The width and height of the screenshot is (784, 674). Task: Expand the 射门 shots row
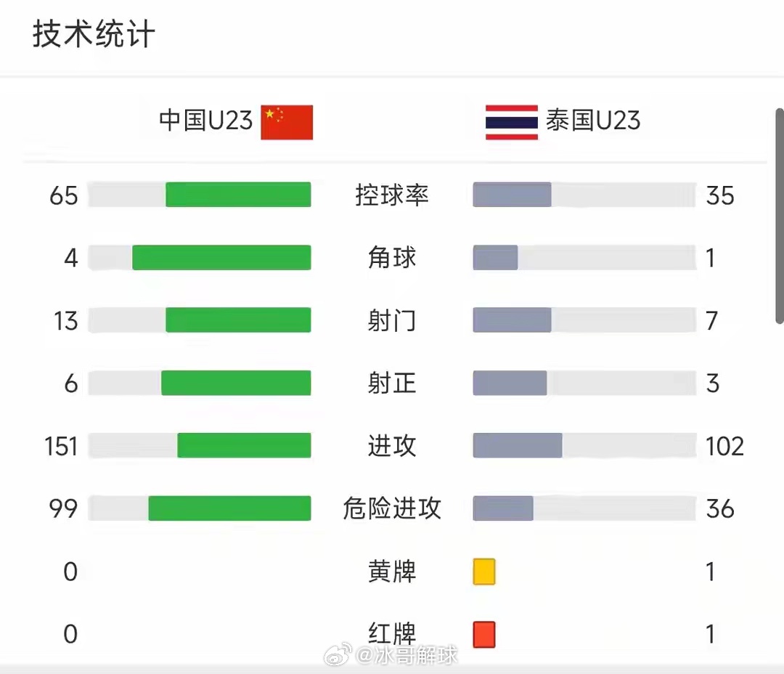(x=392, y=320)
